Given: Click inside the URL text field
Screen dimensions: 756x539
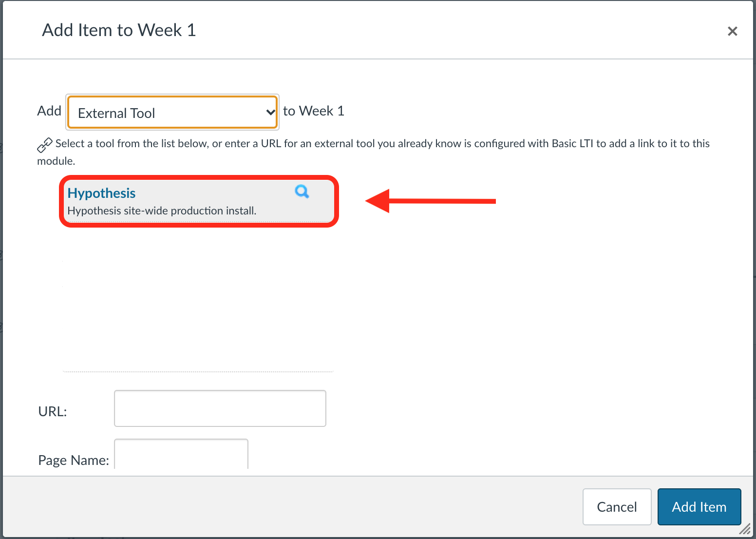Looking at the screenshot, I should [x=220, y=408].
